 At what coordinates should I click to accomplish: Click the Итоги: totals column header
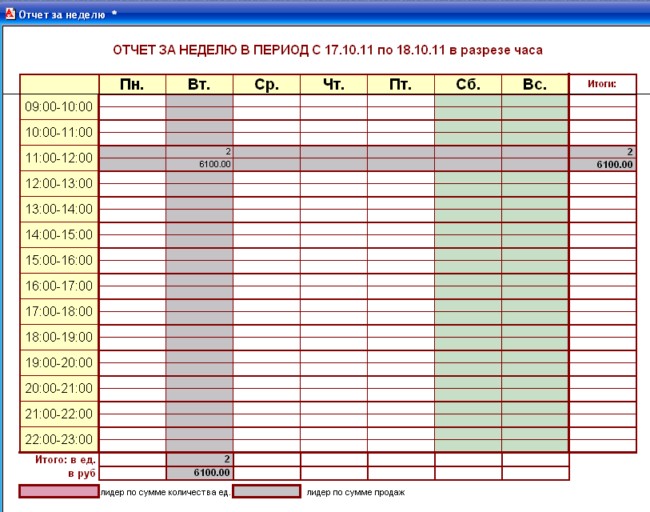602,85
